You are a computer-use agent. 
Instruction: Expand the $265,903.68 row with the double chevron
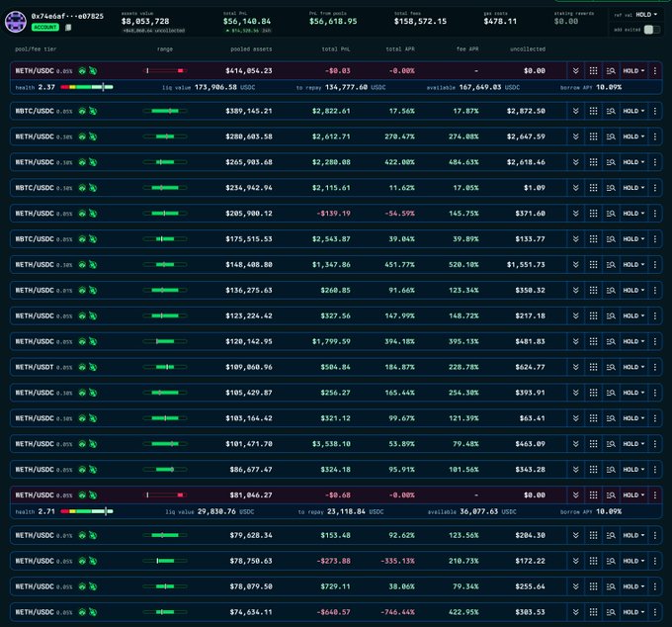point(575,162)
